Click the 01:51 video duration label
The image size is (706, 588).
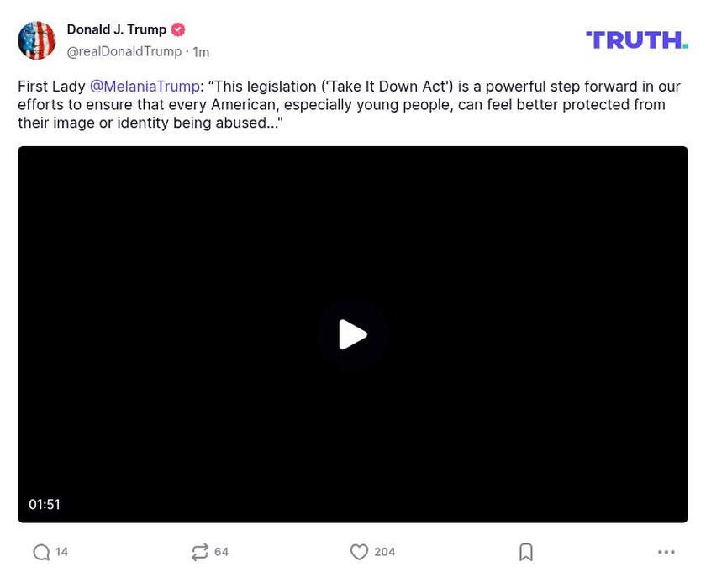click(45, 504)
